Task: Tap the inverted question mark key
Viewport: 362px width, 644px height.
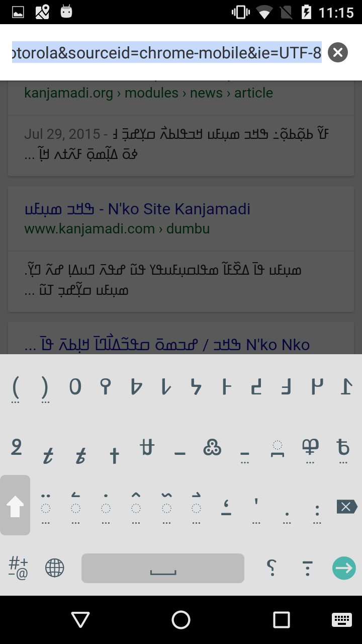Action: pyautogui.click(x=271, y=568)
